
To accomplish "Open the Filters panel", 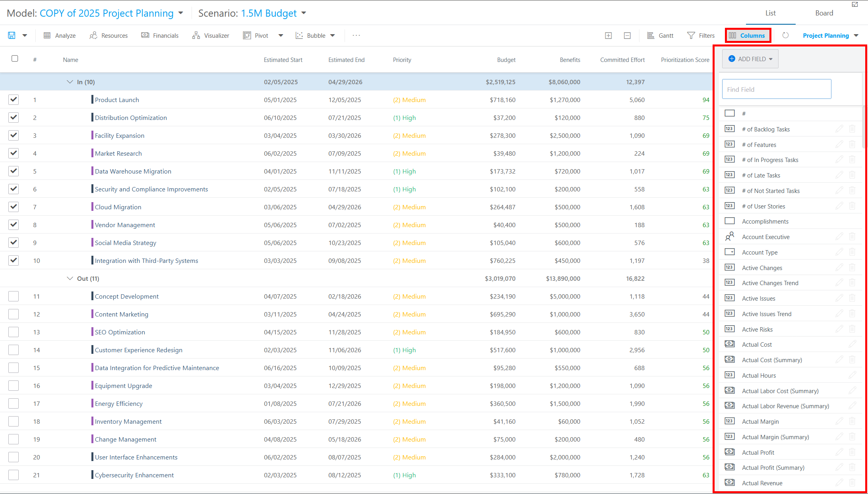I will coord(701,35).
